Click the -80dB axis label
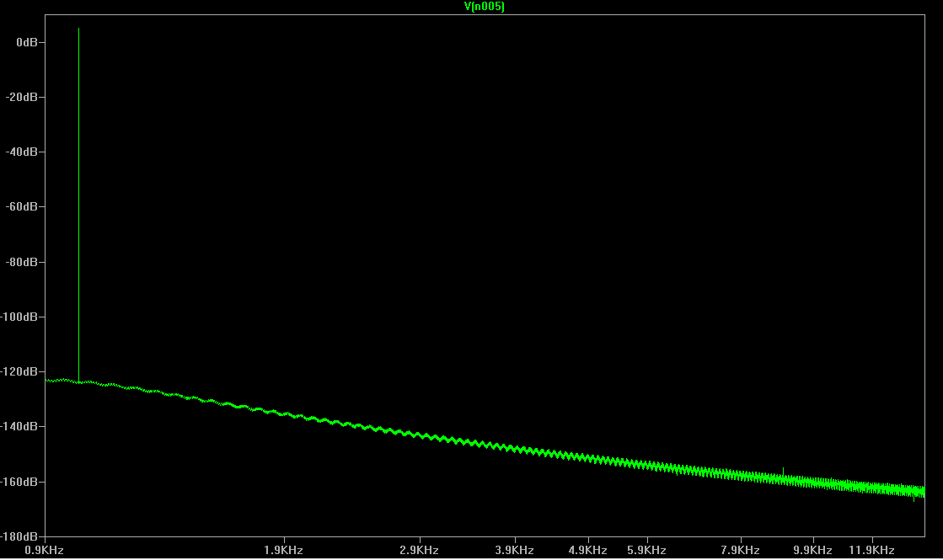 (22, 263)
